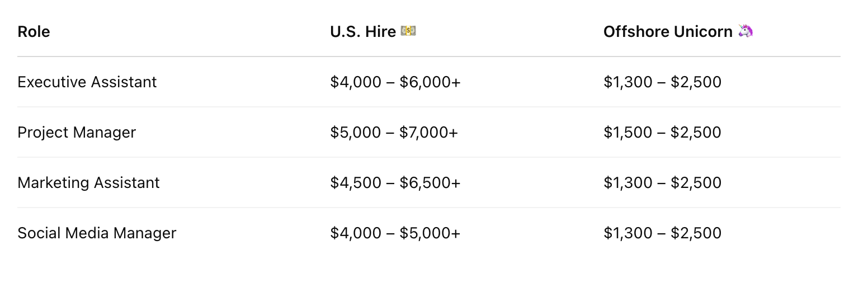Click the money emoji icon beside U.S. Hire
This screenshot has height=292, width=868.
click(x=408, y=31)
